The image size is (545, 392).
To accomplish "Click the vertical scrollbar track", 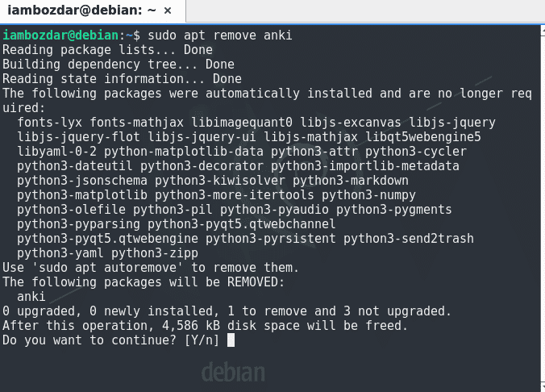I will point(543,209).
